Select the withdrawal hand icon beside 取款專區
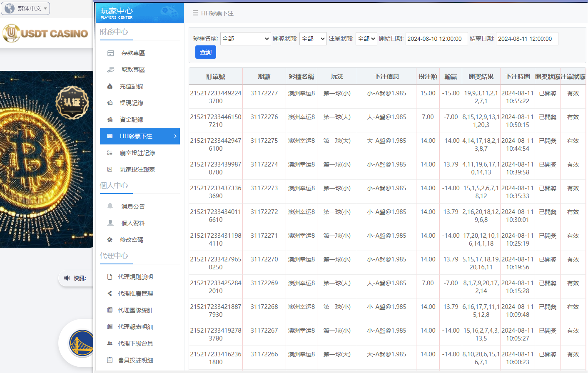 [x=110, y=70]
